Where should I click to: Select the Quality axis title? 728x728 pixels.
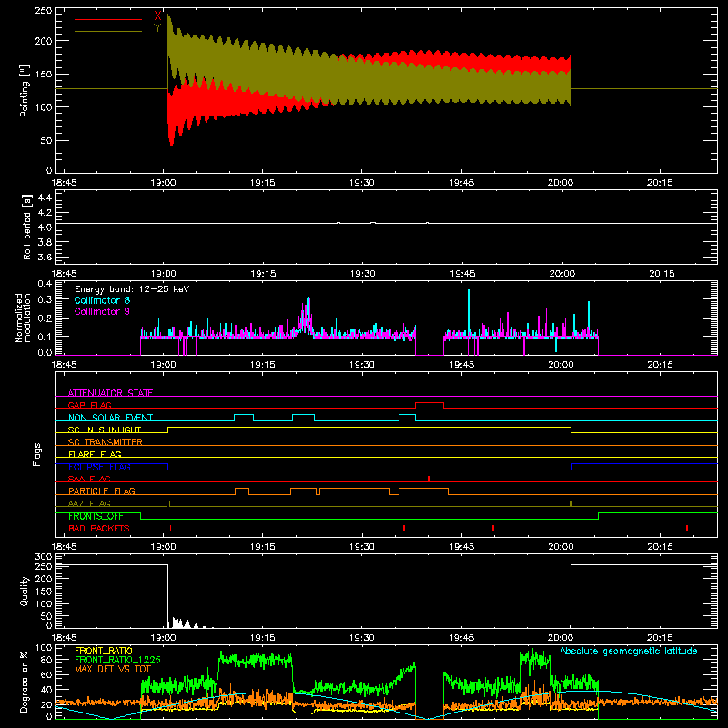pos(25,591)
